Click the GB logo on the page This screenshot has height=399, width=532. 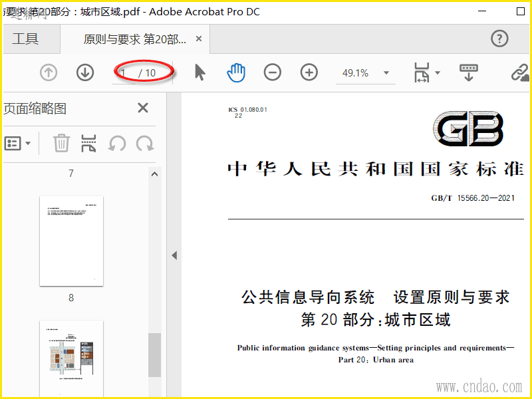(x=468, y=128)
